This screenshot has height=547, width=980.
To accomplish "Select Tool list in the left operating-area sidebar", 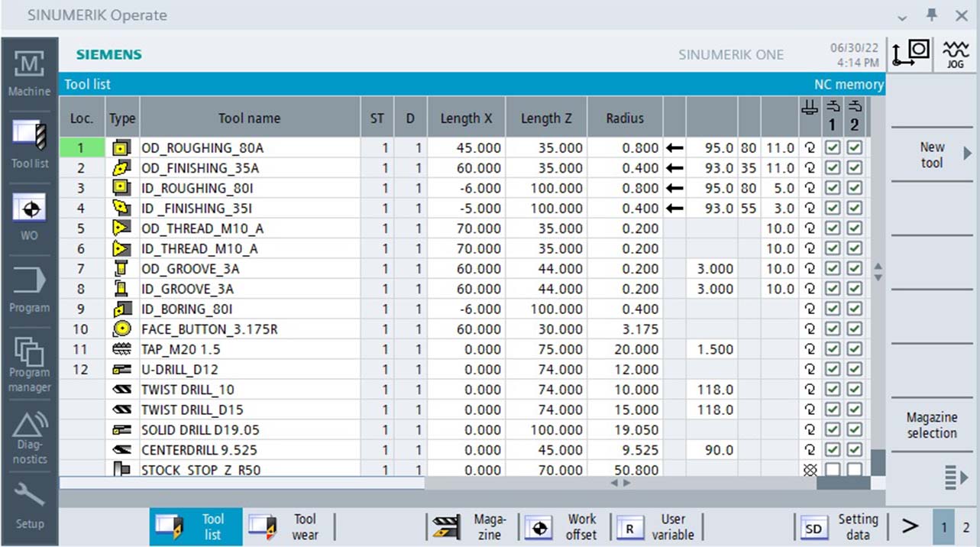I will [29, 144].
